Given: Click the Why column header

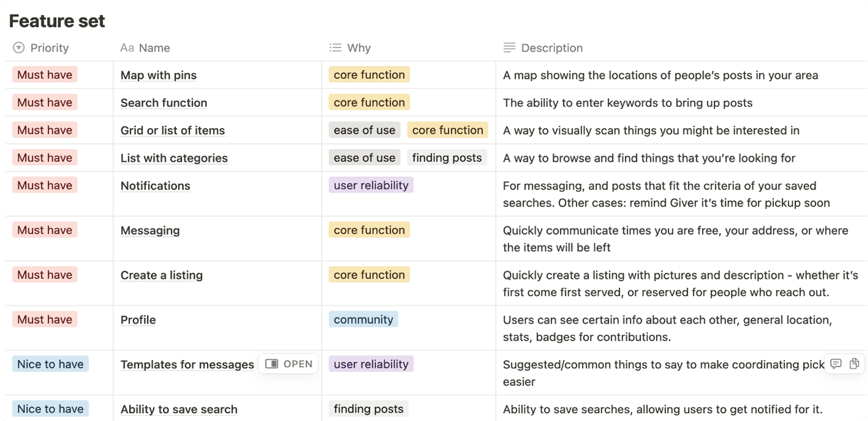Looking at the screenshot, I should coord(350,48).
